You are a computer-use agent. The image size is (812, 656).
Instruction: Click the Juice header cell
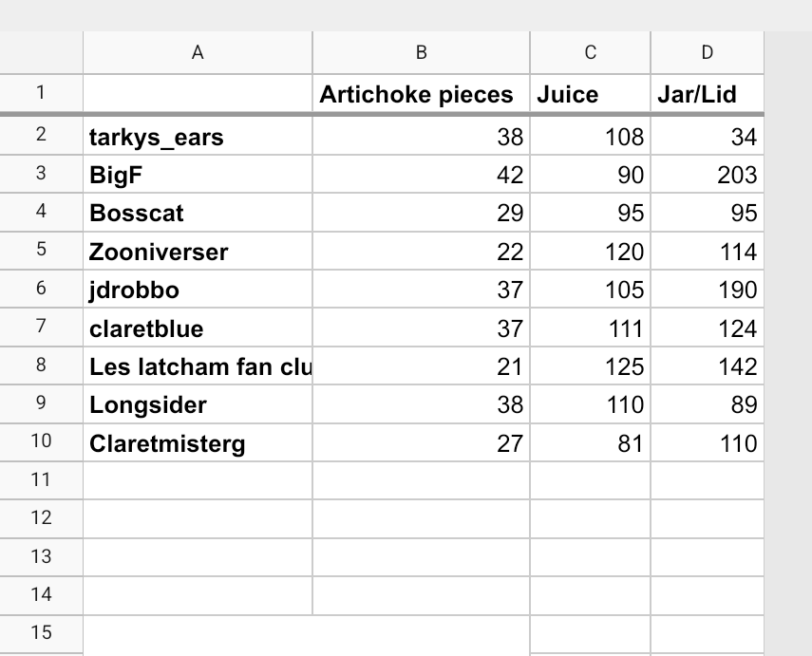point(590,94)
